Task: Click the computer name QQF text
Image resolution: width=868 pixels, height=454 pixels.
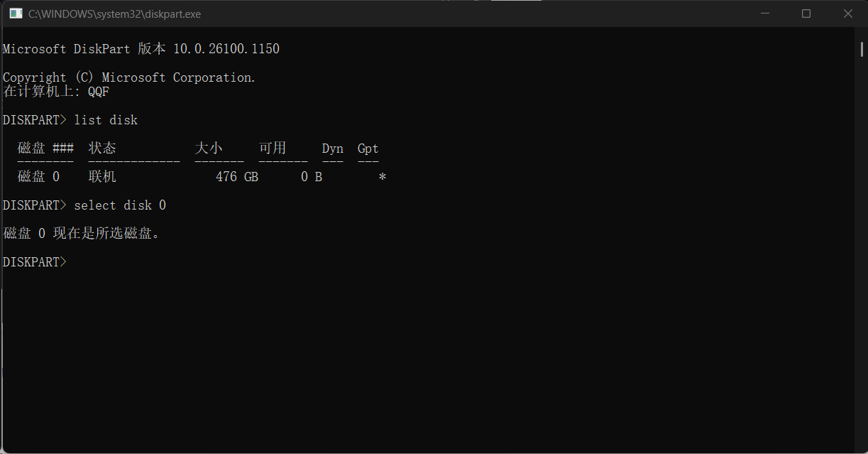Action: tap(99, 92)
